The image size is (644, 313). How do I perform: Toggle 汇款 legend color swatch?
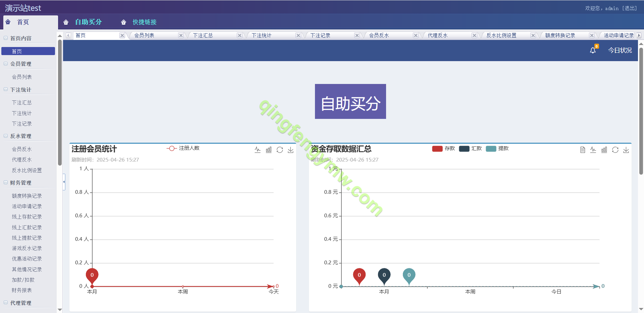coord(464,149)
